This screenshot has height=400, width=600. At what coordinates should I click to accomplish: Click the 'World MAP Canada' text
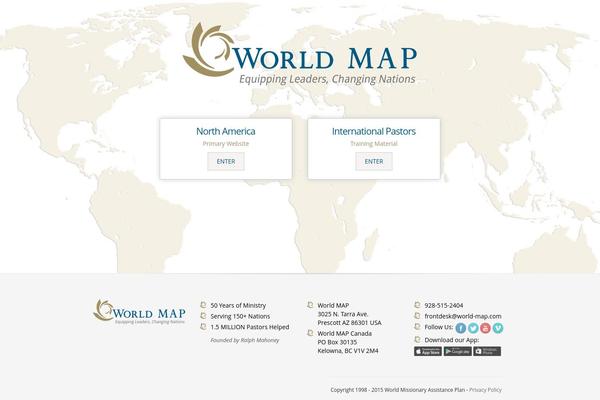344,333
